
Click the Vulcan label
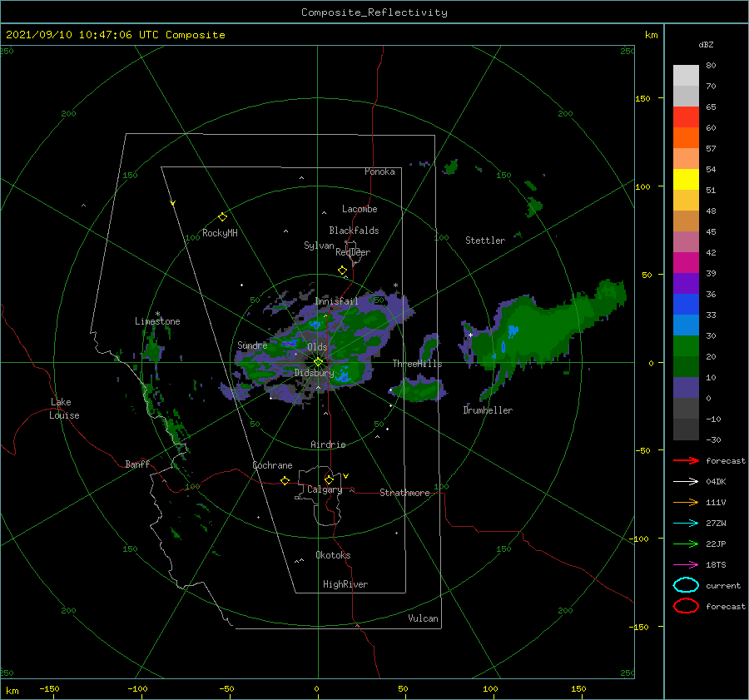pyautogui.click(x=424, y=618)
